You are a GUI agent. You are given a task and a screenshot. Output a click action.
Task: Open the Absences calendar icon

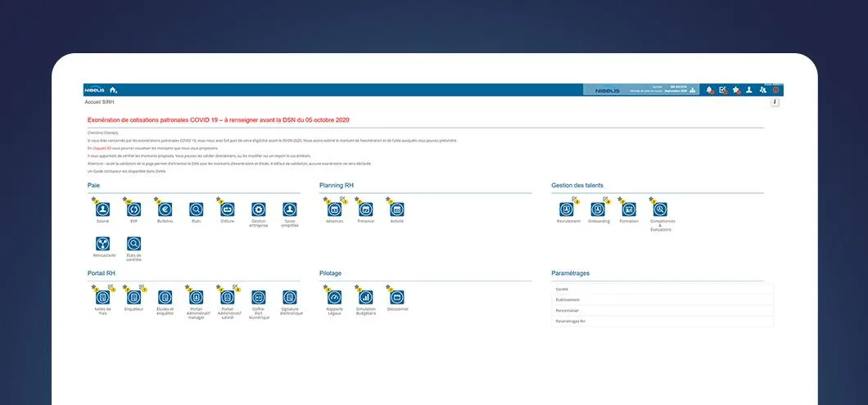pos(334,209)
